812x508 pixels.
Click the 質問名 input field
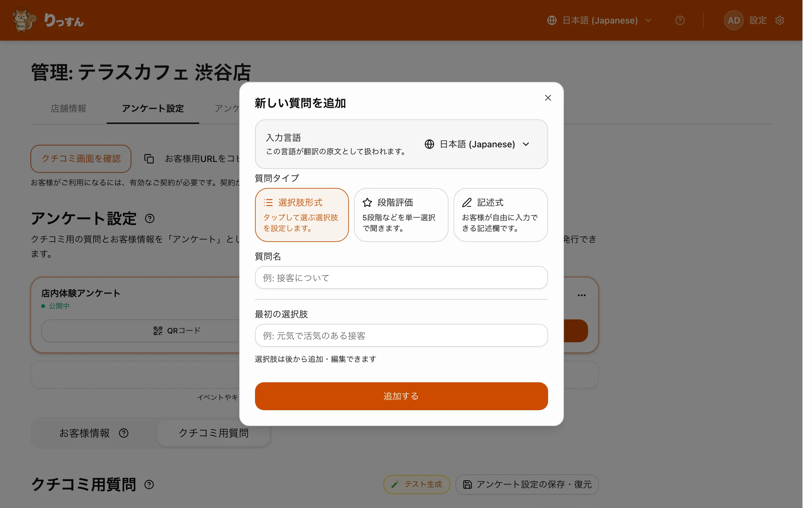(401, 277)
